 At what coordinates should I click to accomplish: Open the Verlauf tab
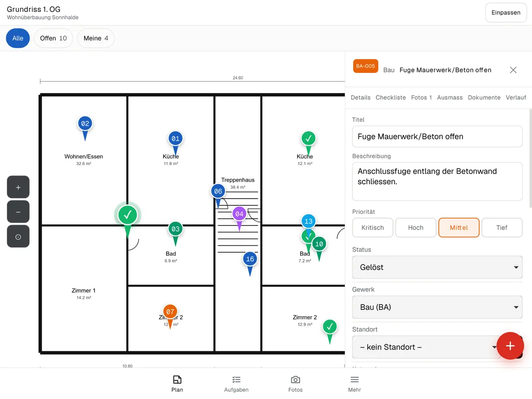coord(516,98)
